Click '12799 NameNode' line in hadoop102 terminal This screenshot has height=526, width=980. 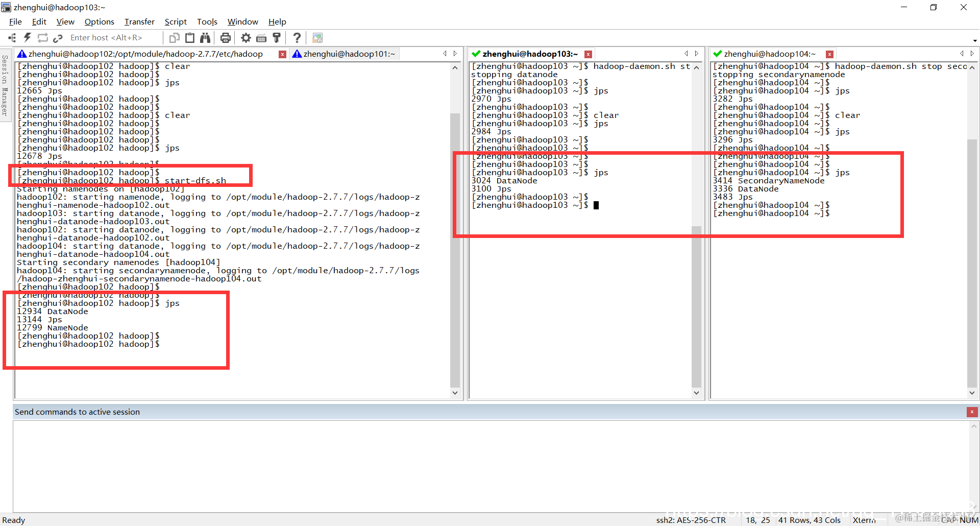[x=53, y=328]
